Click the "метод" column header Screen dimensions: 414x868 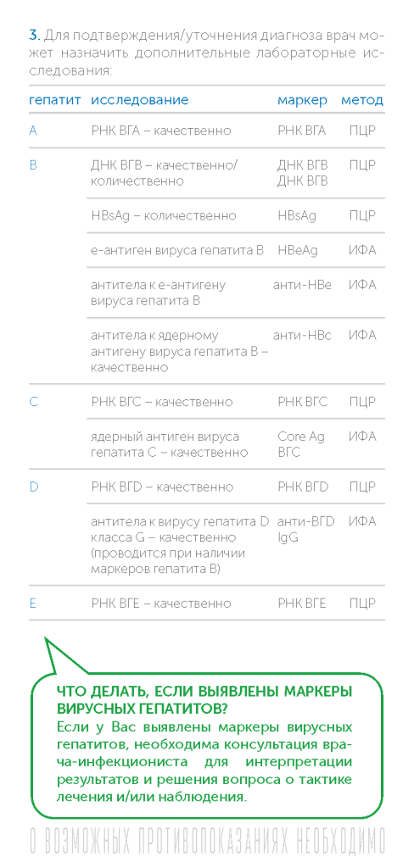pos(362,100)
